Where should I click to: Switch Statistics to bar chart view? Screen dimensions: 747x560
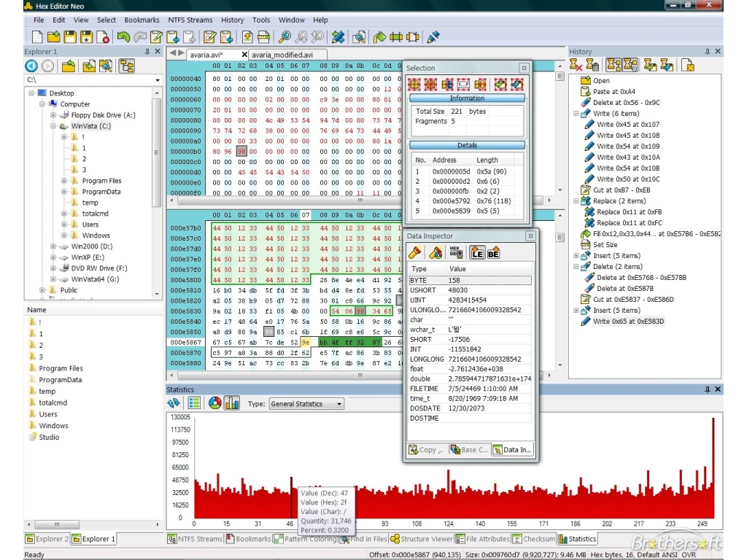232,403
